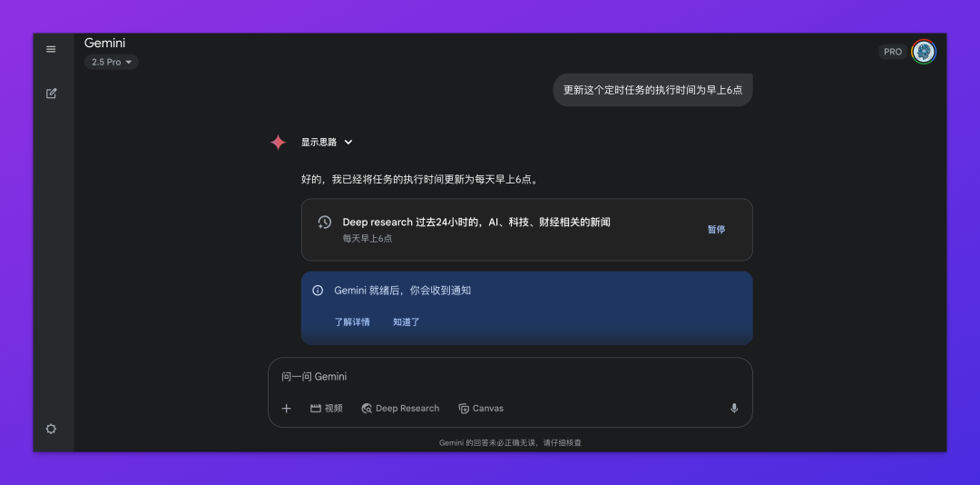Image resolution: width=980 pixels, height=485 pixels.
Task: Focus the 问一问 Gemini input field
Action: (510, 376)
